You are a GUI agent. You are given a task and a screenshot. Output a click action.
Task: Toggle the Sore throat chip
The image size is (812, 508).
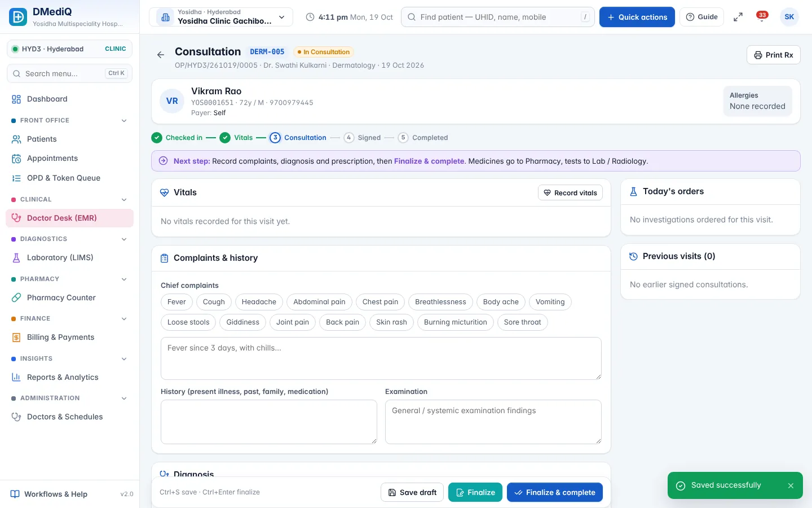pyautogui.click(x=522, y=322)
